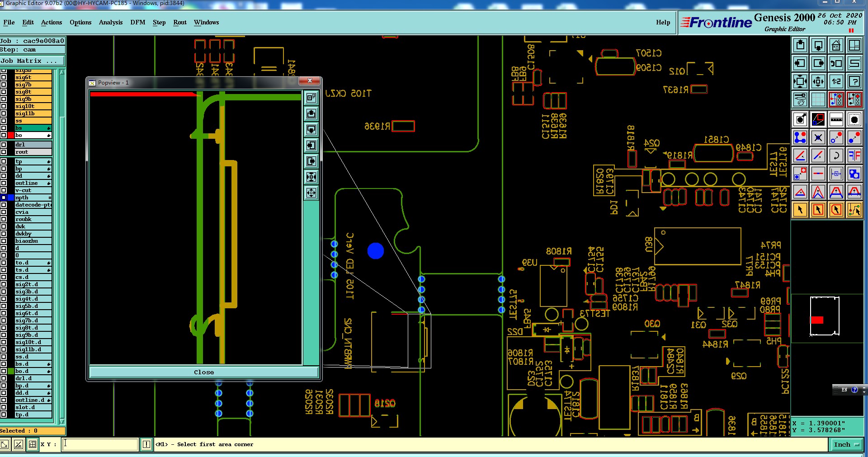Screen dimensions: 868x457
Task: Toggle display checkbox for layer npth
Action: [x=4, y=198]
